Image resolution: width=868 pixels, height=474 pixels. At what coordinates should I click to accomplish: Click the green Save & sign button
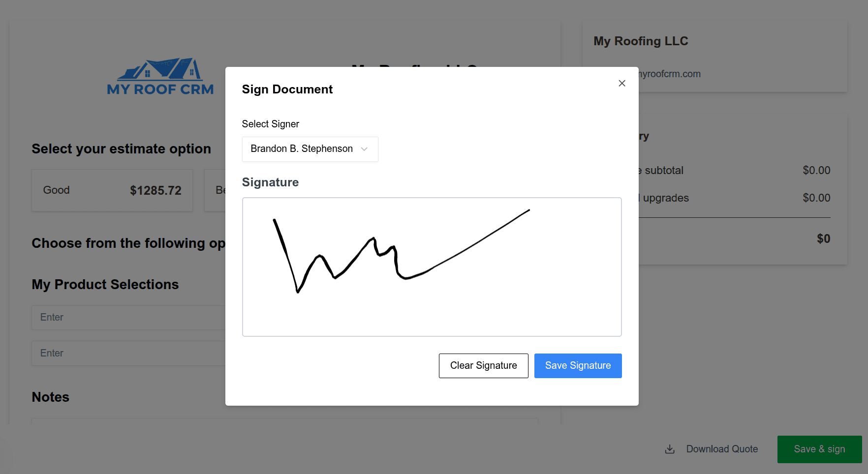click(x=819, y=449)
